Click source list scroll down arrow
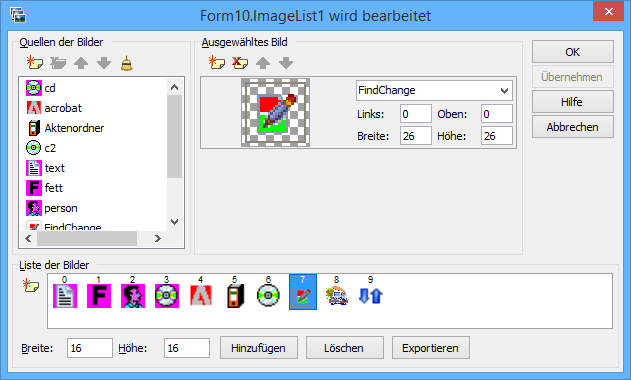 click(x=174, y=222)
